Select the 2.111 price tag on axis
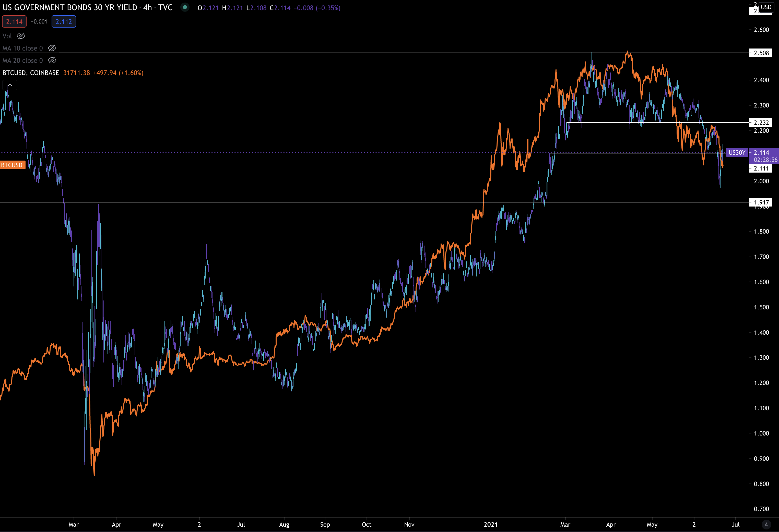779x532 pixels. (761, 168)
